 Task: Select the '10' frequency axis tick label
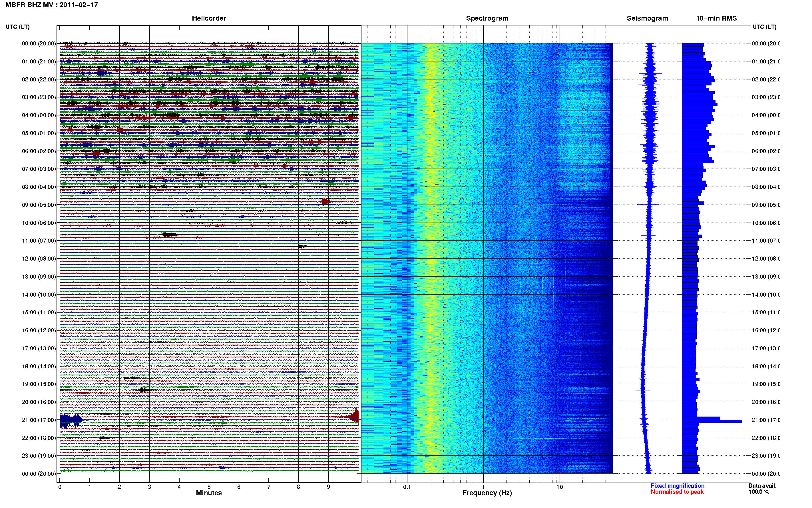(559, 487)
